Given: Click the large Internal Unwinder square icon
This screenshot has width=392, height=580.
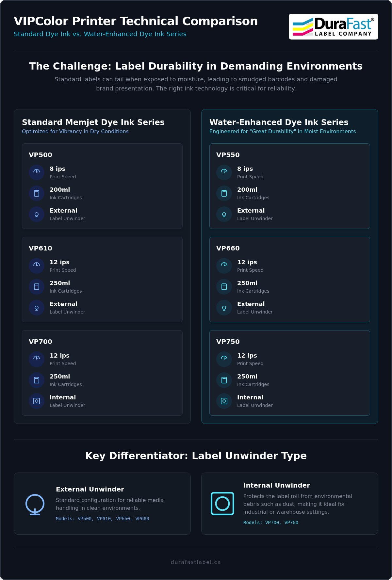Looking at the screenshot, I should click(x=222, y=504).
